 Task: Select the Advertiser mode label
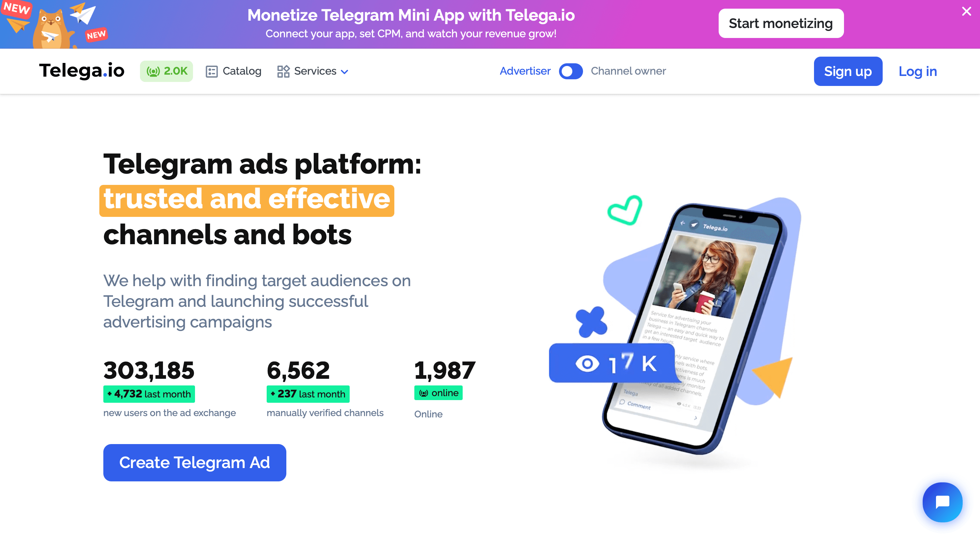pyautogui.click(x=525, y=71)
